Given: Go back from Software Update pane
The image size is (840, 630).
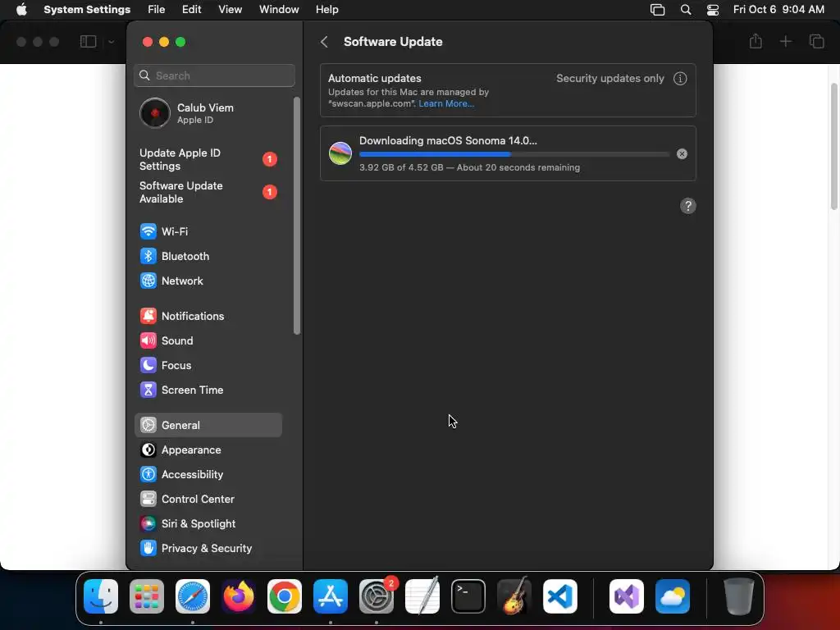Looking at the screenshot, I should coord(324,42).
